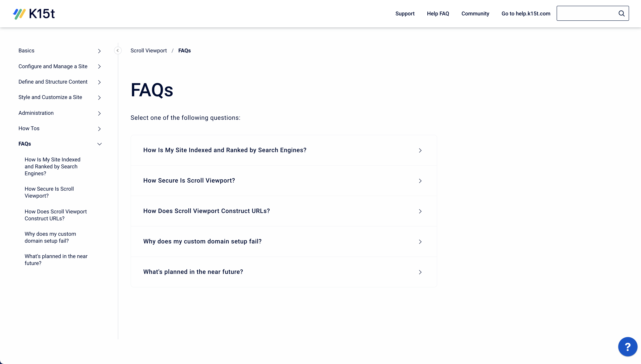Expand Configure and Manage a Site chevron

pos(99,66)
